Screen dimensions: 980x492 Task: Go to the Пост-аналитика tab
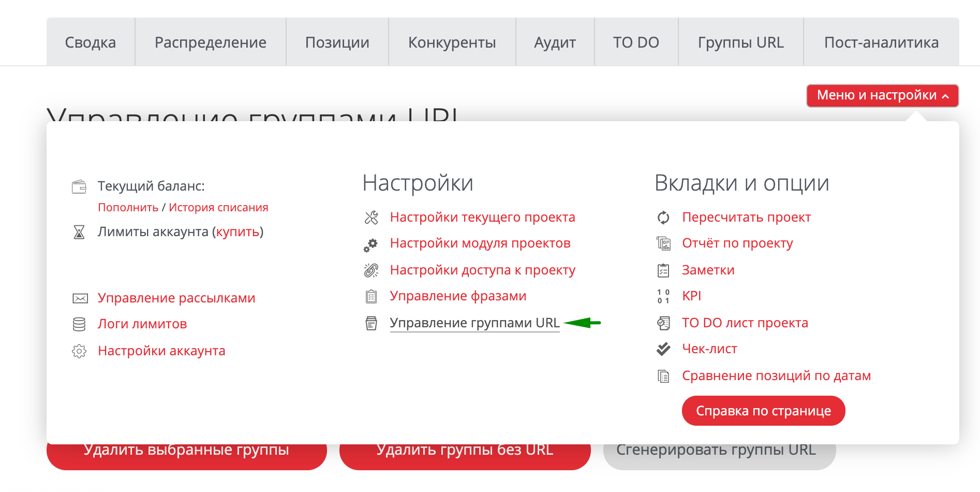click(x=881, y=42)
